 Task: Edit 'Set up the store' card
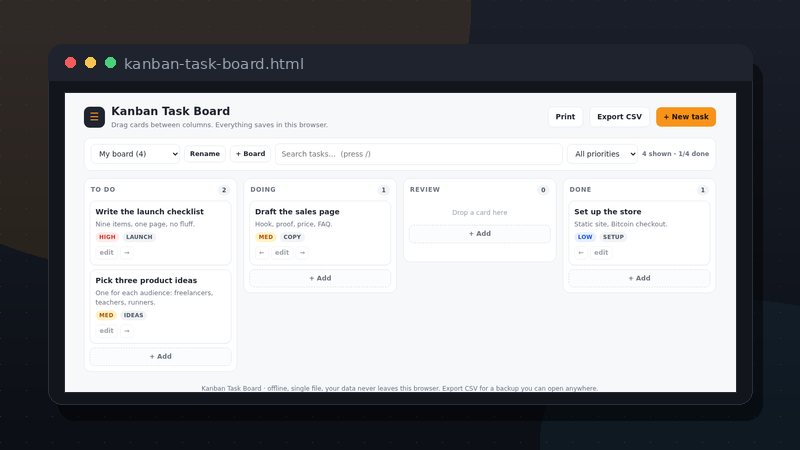click(x=601, y=253)
